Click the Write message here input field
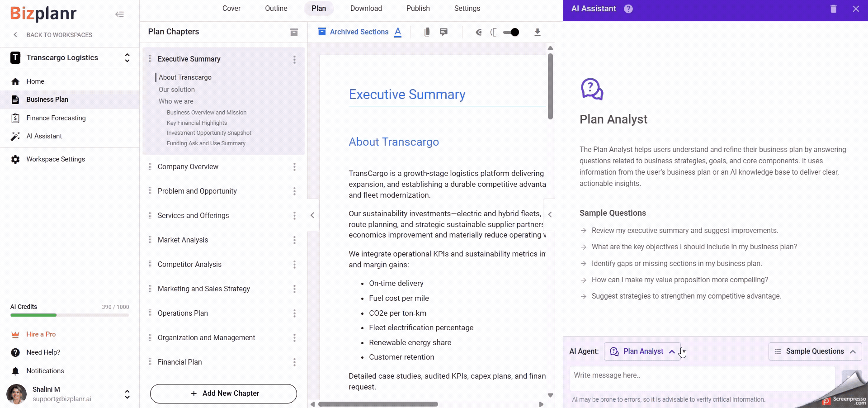Image resolution: width=868 pixels, height=408 pixels. 703,379
